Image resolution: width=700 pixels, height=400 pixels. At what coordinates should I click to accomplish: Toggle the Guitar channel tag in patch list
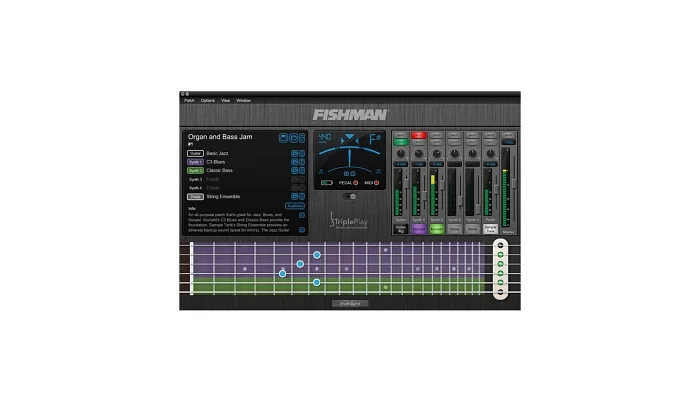point(195,153)
